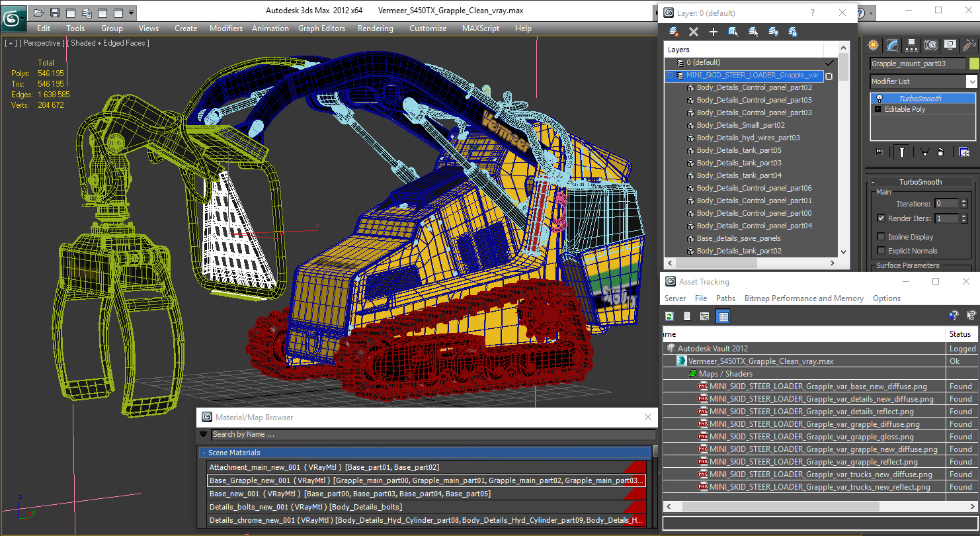980x536 pixels.
Task: Select Base_details_save_panels layer item
Action: [x=738, y=238]
